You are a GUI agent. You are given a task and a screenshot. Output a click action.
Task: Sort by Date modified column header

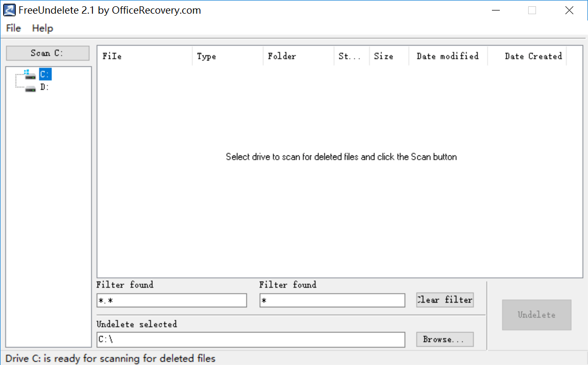(x=447, y=56)
